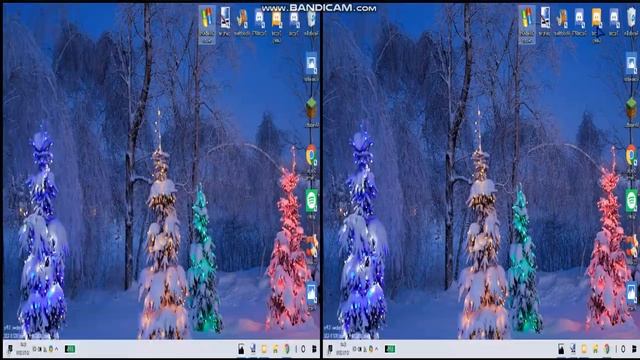Select orange folder-like shortcut on left desktop copy
The height and width of the screenshot is (360, 640).
pyautogui.click(x=276, y=19)
